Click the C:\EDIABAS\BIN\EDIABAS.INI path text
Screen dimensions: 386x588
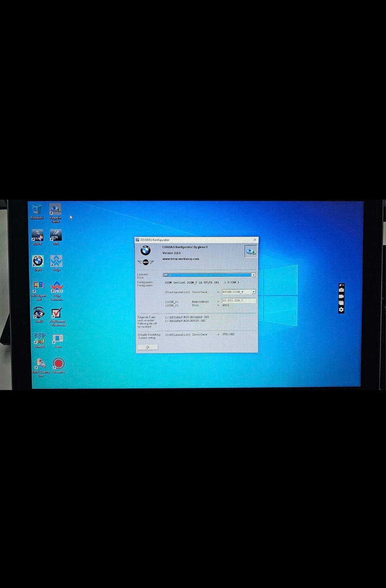187,317
